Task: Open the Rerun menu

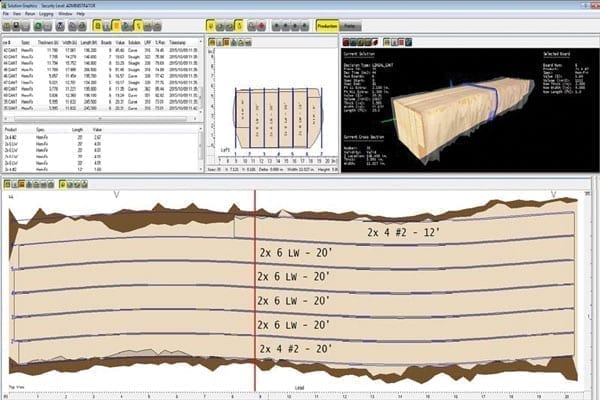Action: (30, 14)
